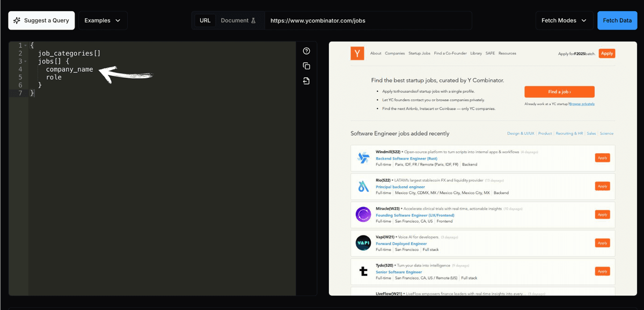Open the Examples dropdown
The width and height of the screenshot is (644, 310).
(103, 20)
